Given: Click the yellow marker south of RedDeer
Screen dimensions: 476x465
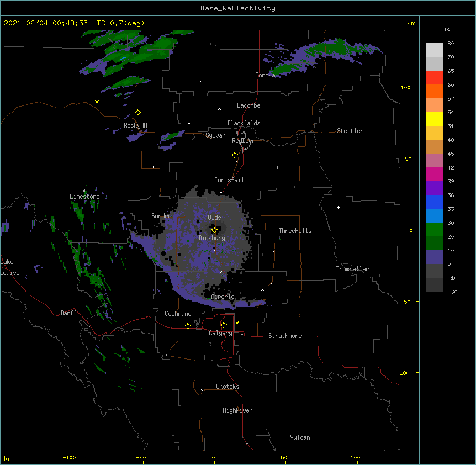Looking at the screenshot, I should pyautogui.click(x=235, y=155).
